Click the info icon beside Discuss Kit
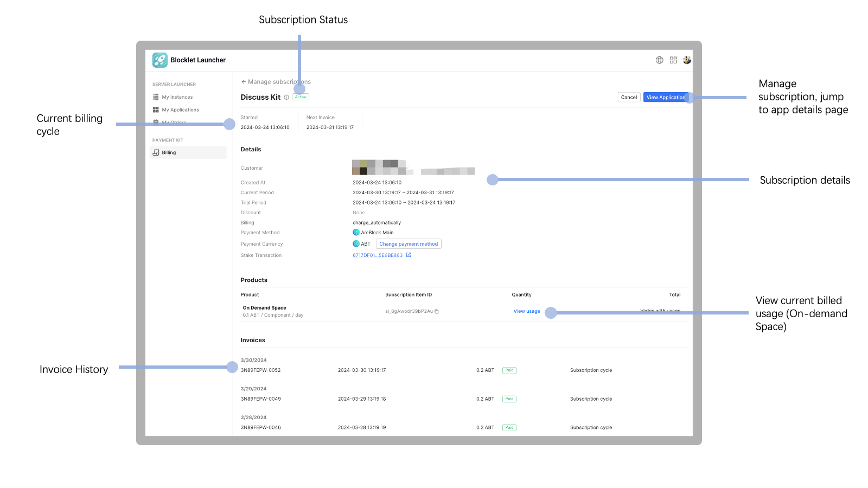Viewport: 868px width, 488px height. tap(286, 98)
